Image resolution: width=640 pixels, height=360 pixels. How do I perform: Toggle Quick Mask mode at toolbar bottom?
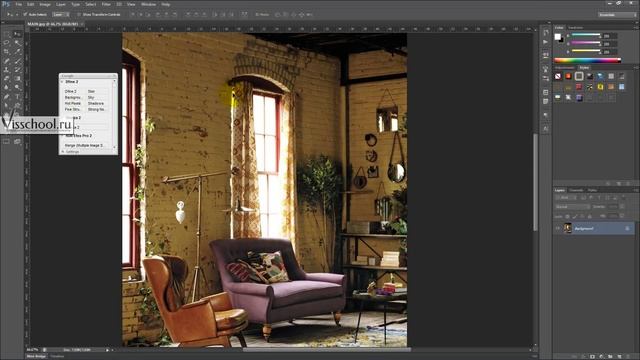click(7, 142)
